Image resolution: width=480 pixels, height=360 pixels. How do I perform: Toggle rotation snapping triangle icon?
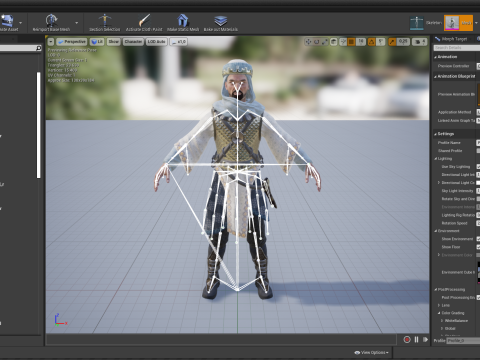[x=371, y=42]
